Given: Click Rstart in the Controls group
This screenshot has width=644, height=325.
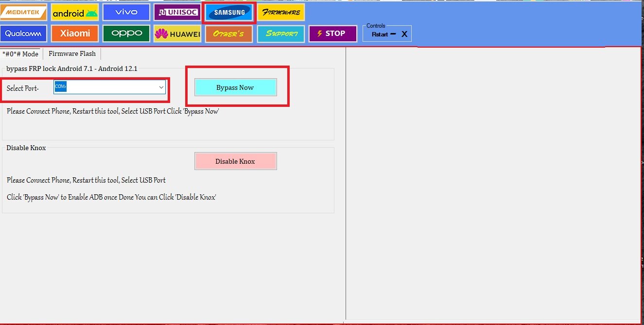Looking at the screenshot, I should (x=380, y=34).
